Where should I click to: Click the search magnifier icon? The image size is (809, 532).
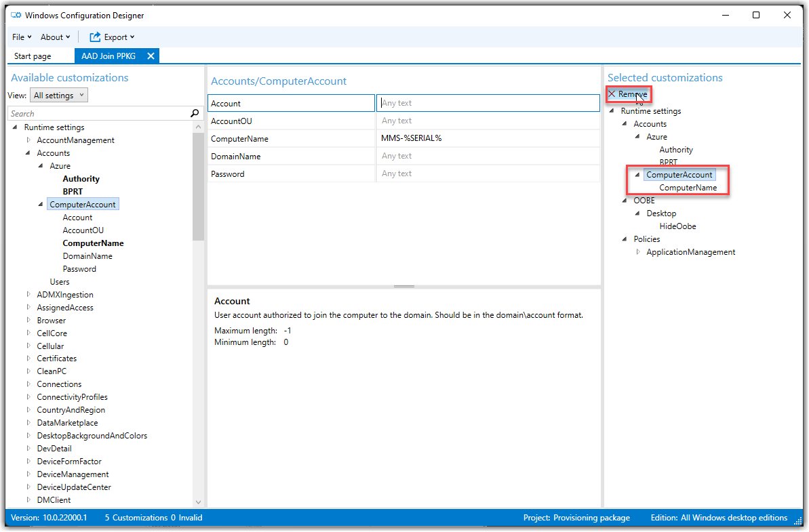click(195, 113)
